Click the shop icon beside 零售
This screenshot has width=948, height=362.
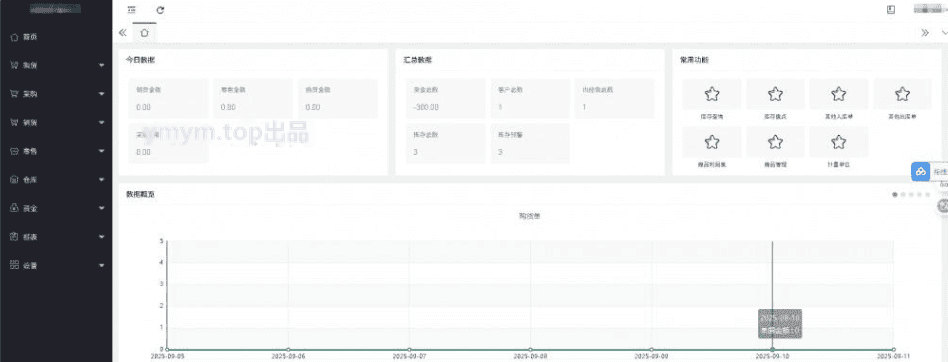click(x=15, y=151)
